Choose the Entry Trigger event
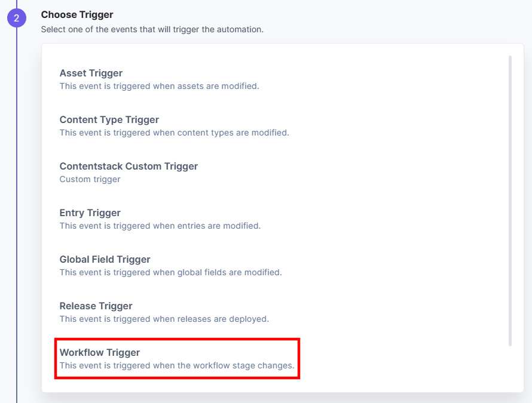 click(90, 213)
